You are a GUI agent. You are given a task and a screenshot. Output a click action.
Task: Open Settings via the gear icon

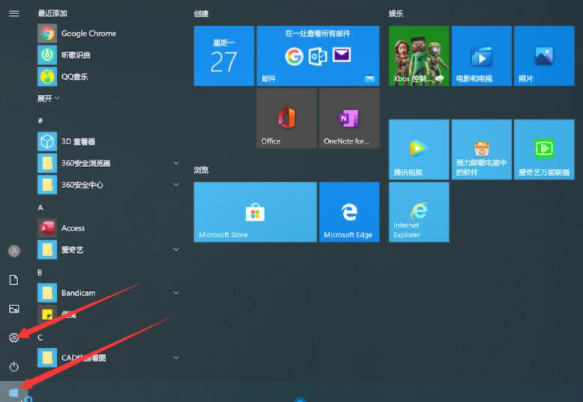click(14, 338)
